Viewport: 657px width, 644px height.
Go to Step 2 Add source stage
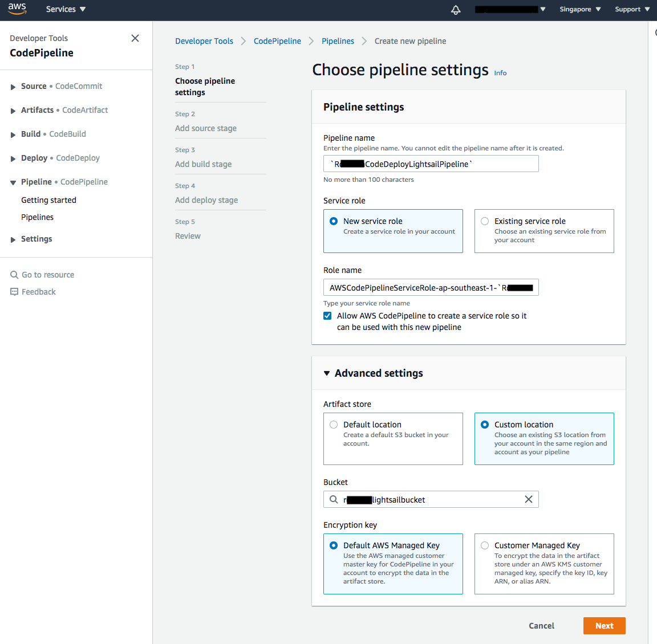206,128
